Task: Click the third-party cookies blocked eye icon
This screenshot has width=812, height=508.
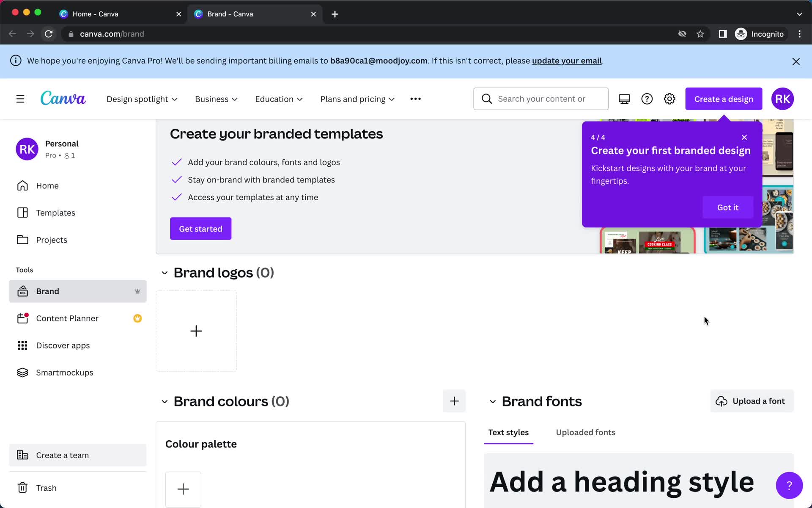Action: [682, 34]
